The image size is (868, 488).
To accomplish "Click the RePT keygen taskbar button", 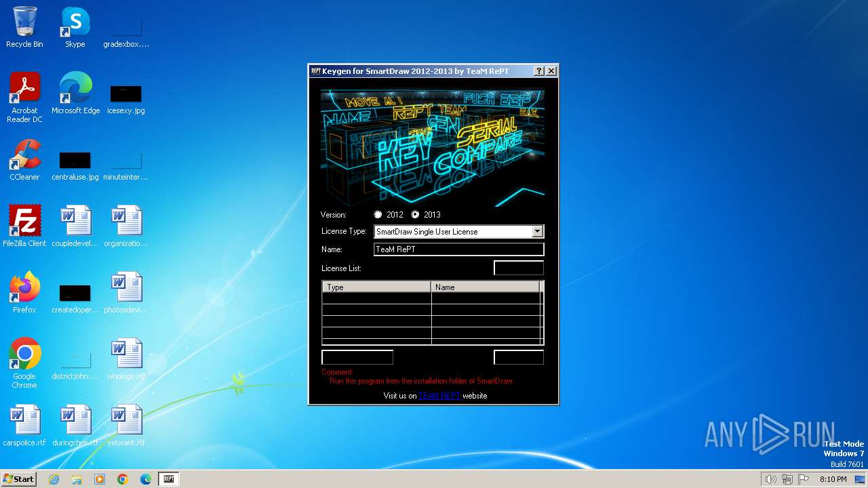I will click(x=169, y=479).
